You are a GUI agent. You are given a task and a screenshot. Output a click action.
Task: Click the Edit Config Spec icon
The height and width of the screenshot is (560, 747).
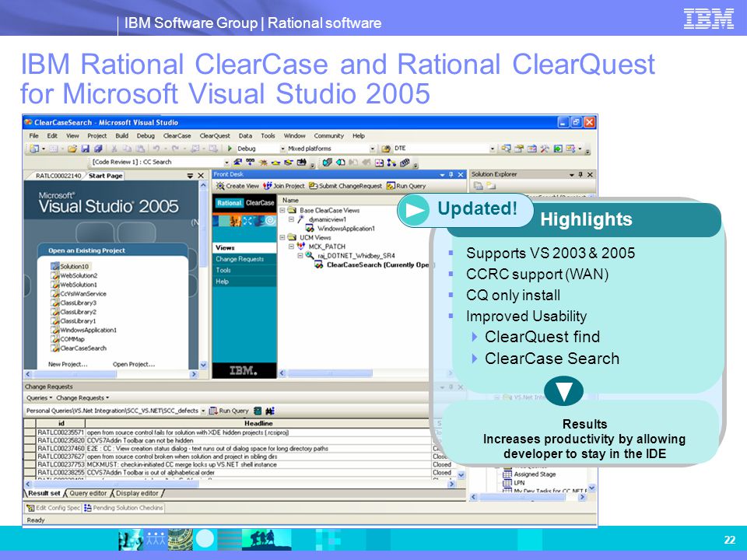(x=31, y=508)
